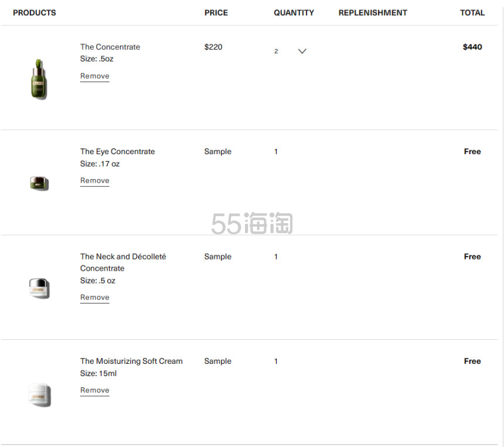Click Neck and Décolleté Concentrate jar image
504x447 pixels.
tap(39, 288)
